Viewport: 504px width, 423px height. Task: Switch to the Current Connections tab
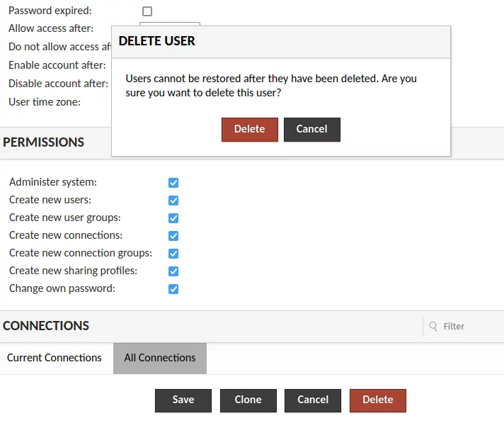coord(55,358)
